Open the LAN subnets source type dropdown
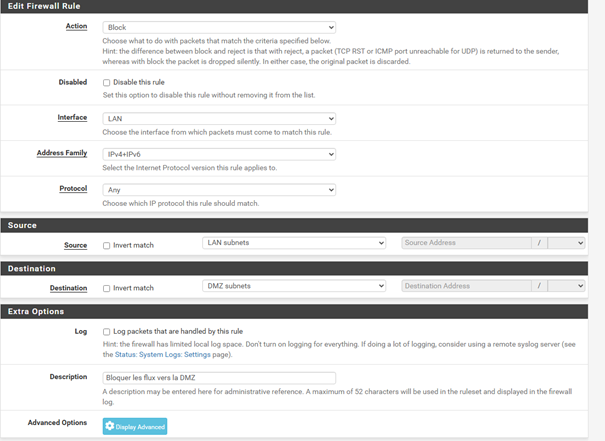This screenshot has width=605, height=441. coord(293,242)
